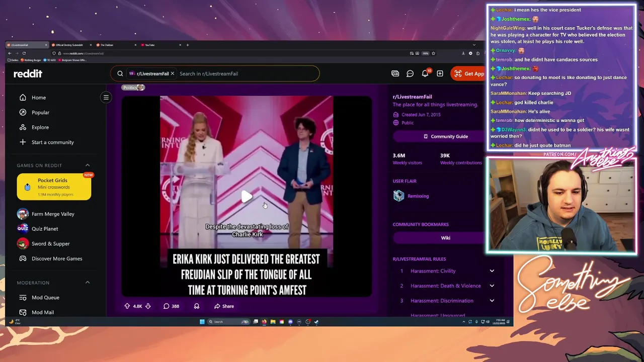Give an award to the post
The height and width of the screenshot is (362, 644).
pos(197,306)
